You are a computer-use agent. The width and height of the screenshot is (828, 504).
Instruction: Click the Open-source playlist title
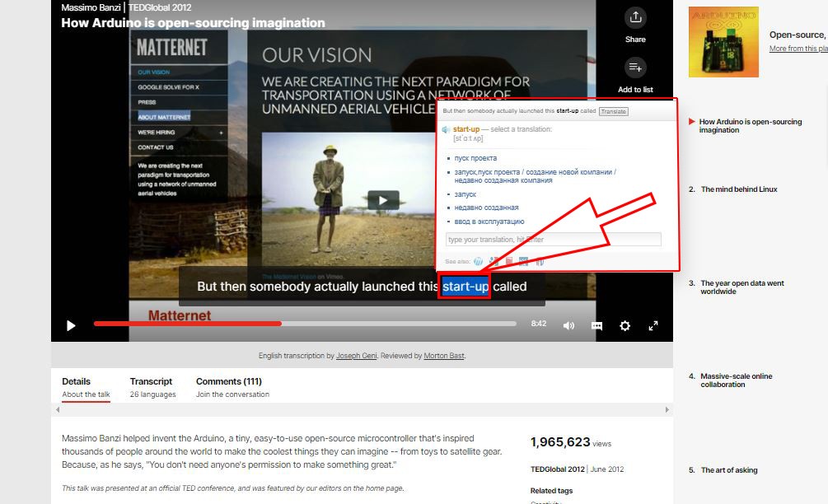[x=798, y=35]
